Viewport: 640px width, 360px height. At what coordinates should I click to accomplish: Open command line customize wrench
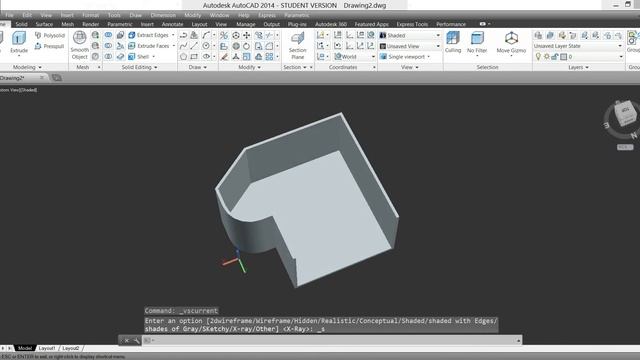coord(136,340)
